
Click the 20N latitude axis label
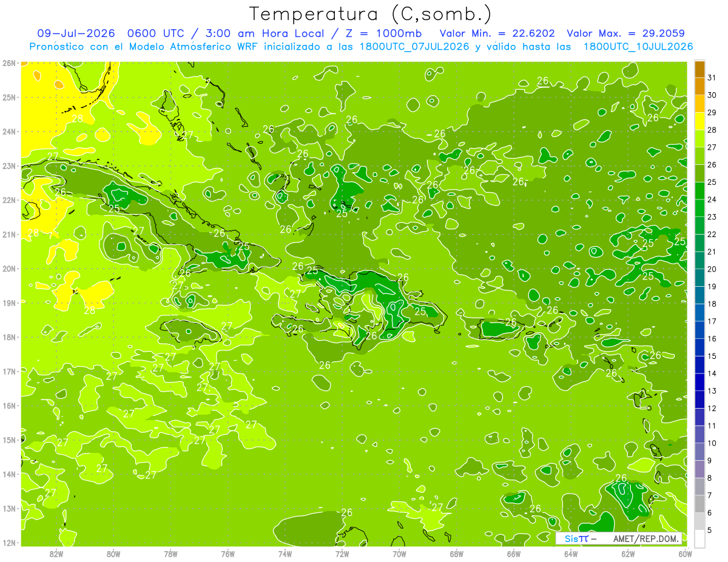point(8,268)
